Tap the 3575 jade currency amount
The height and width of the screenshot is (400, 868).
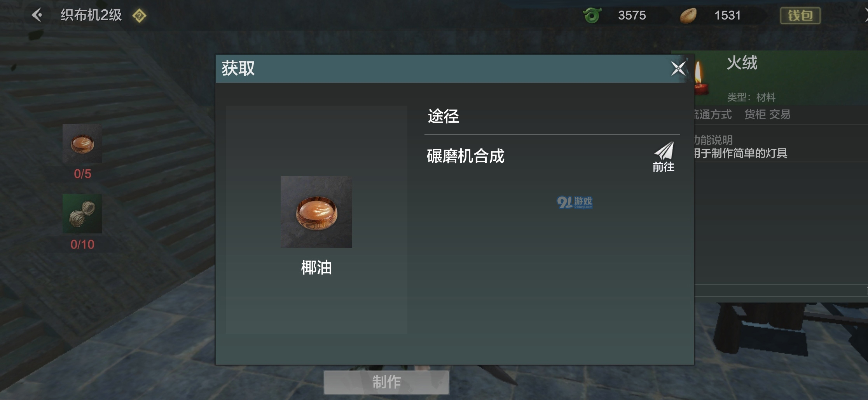point(632,16)
